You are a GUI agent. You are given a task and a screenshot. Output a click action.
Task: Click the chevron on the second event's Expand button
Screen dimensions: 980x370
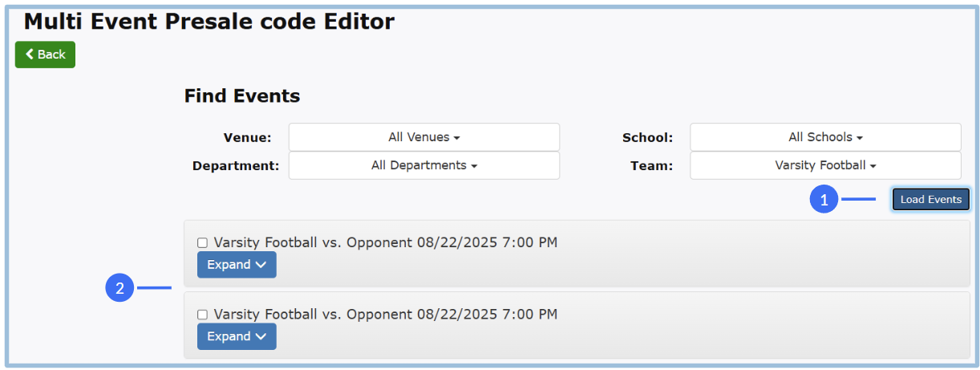[x=261, y=337]
